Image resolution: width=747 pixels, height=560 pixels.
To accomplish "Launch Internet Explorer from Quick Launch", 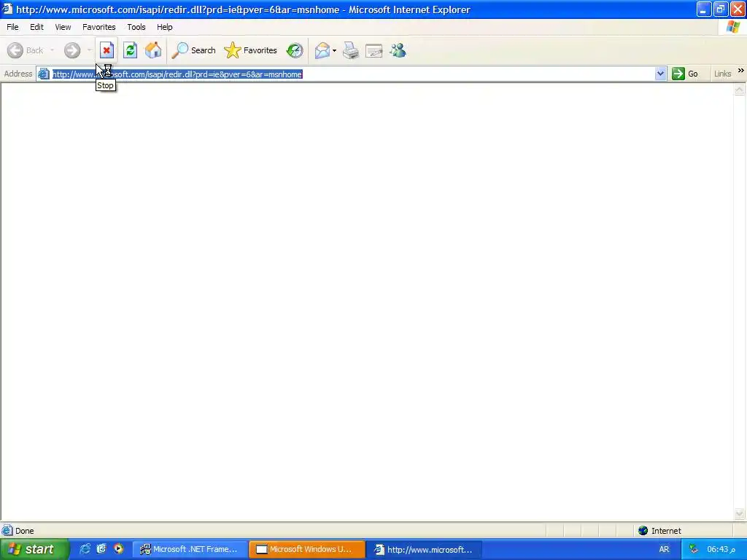I will coord(85,549).
